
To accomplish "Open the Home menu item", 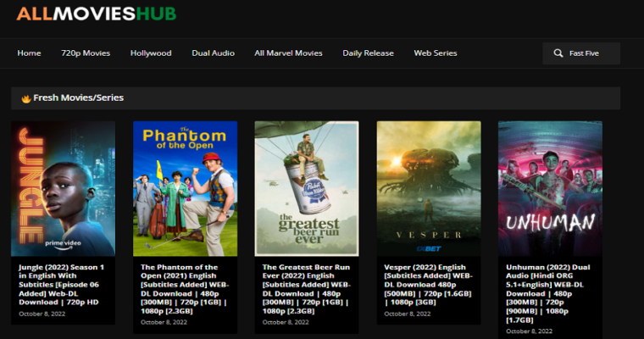I will pos(29,53).
